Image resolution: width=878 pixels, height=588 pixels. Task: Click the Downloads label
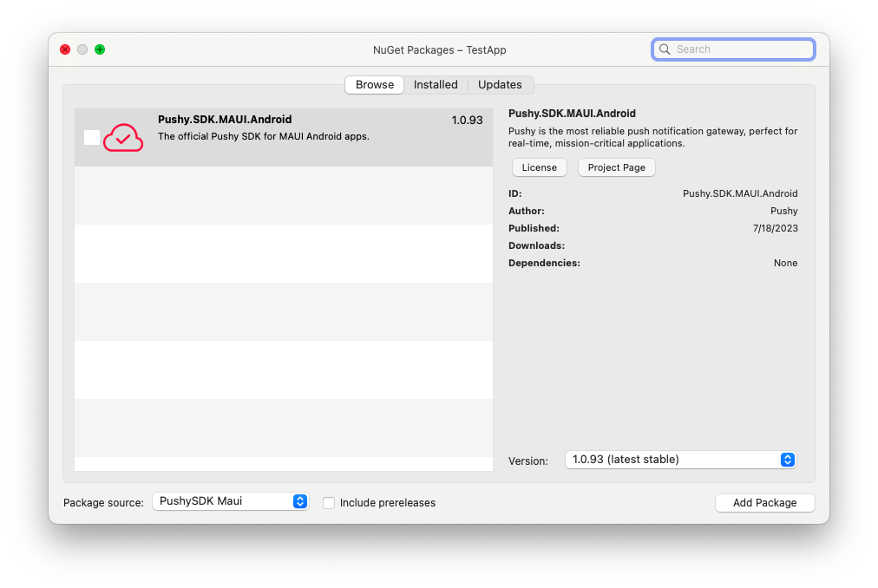pyautogui.click(x=536, y=245)
